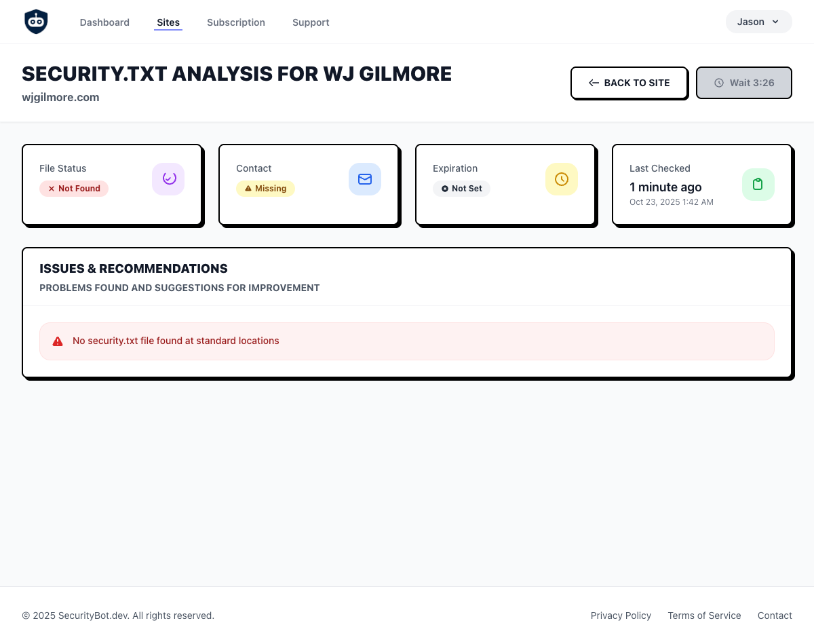Click the back arrow in Back to Site

594,83
